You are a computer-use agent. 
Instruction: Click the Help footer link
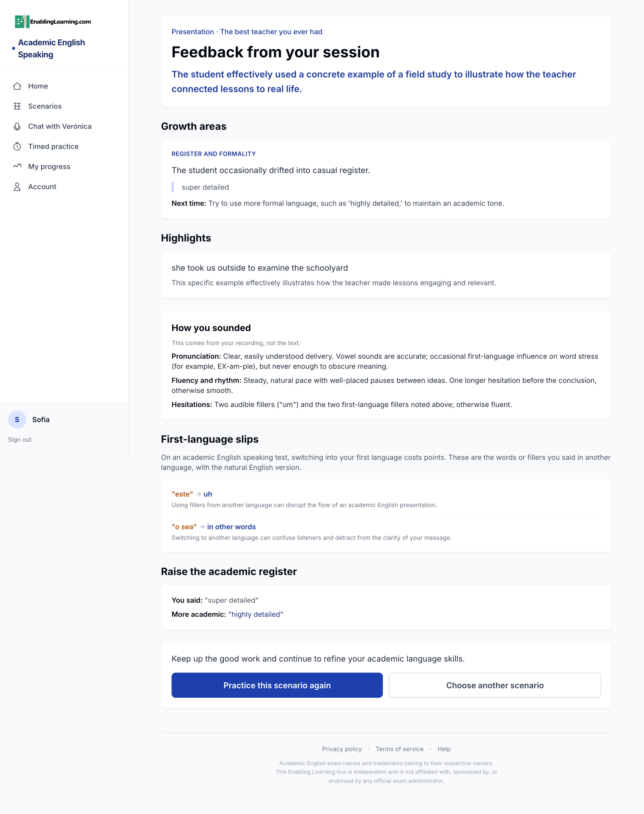pyautogui.click(x=444, y=749)
